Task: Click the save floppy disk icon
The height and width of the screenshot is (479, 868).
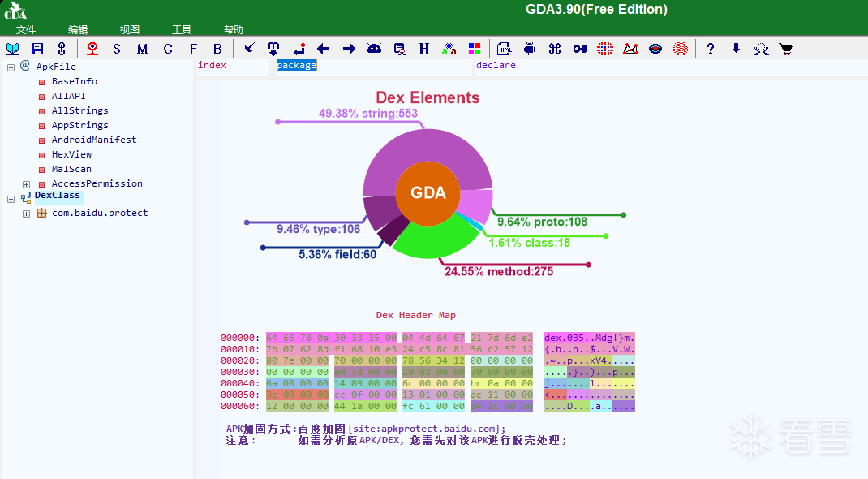Action: [37, 49]
